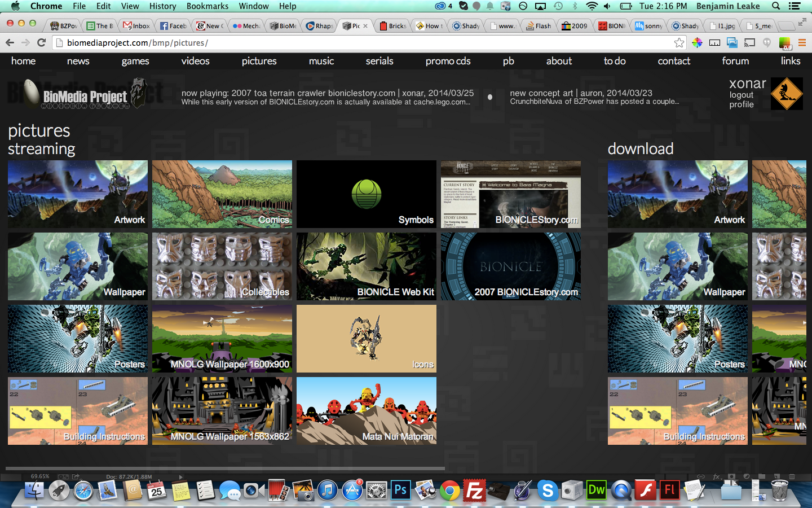
Task: Open the Wi-Fi status menu
Action: 592,6
